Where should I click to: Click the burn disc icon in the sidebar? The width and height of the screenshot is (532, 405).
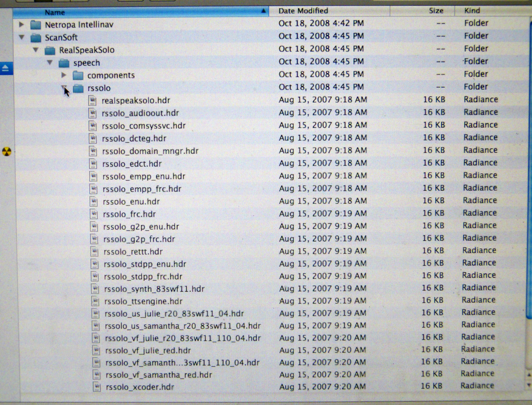(7, 152)
